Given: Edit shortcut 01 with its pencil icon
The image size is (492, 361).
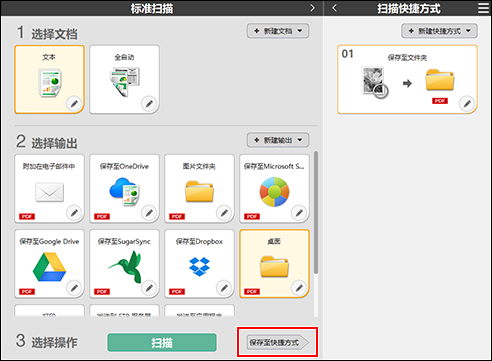Looking at the screenshot, I should pos(467,103).
